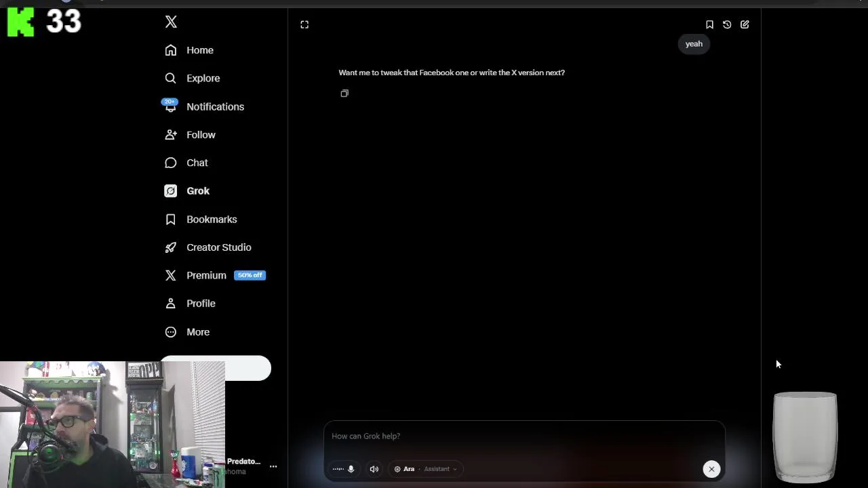Image resolution: width=868 pixels, height=488 pixels.
Task: Open Profile page
Action: pos(191,304)
